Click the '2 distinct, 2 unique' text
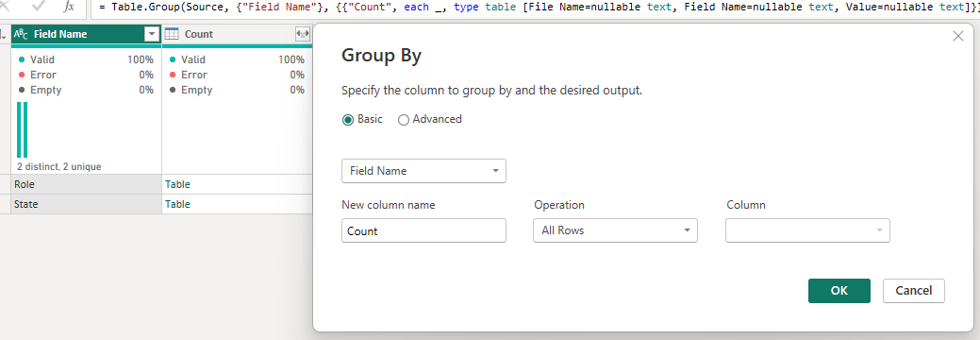 pos(59,166)
